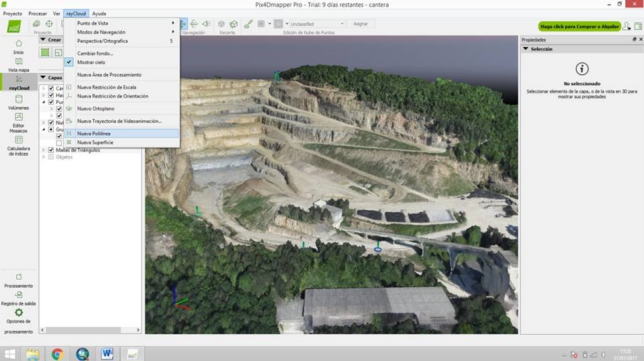The image size is (644, 361).
Task: Switch to Vista mapa view
Action: (x=19, y=65)
